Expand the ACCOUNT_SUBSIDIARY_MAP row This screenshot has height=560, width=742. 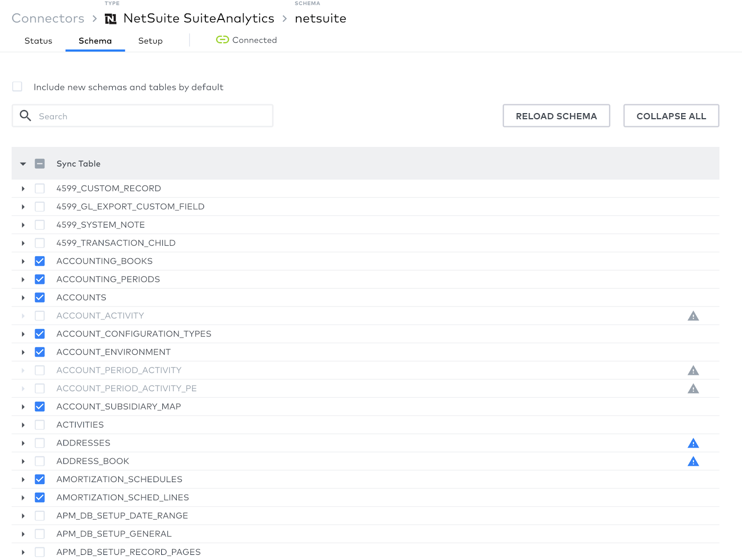pos(23,407)
